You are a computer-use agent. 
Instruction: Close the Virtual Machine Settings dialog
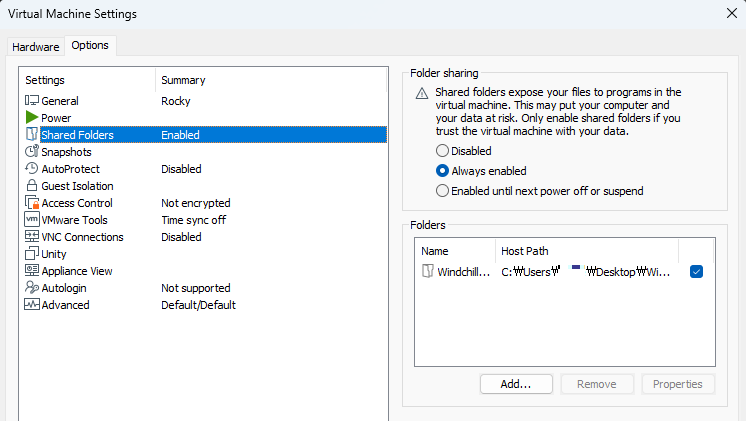pos(732,13)
